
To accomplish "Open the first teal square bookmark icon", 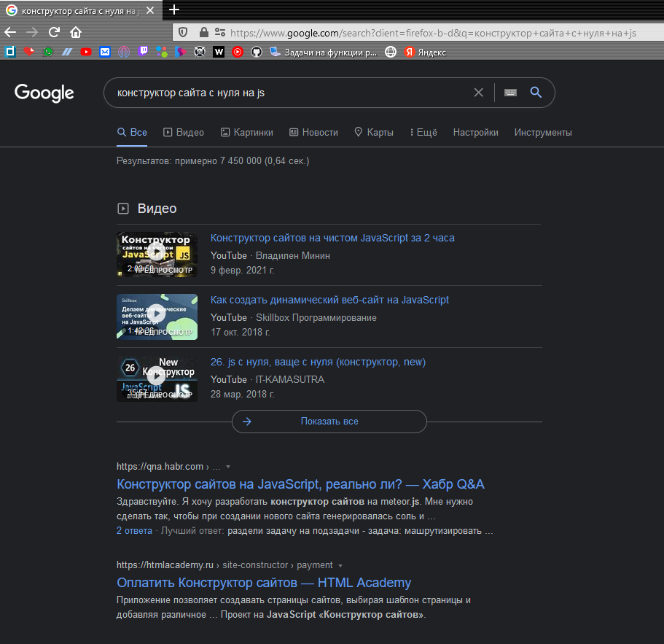I will tap(10, 52).
